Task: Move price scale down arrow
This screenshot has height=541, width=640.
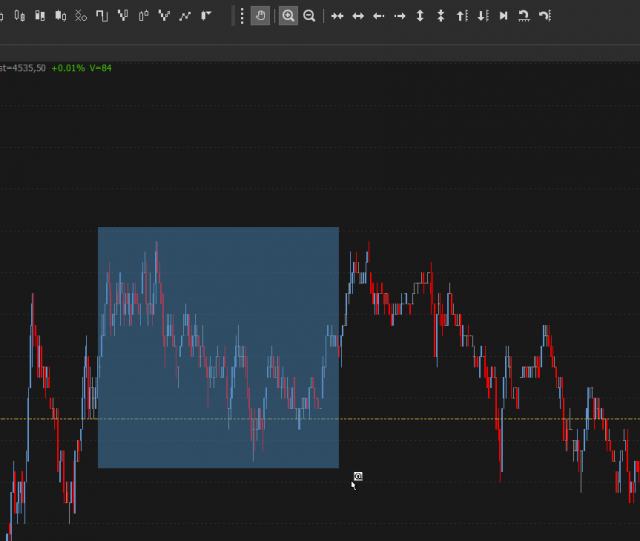Action: pyautogui.click(x=483, y=16)
